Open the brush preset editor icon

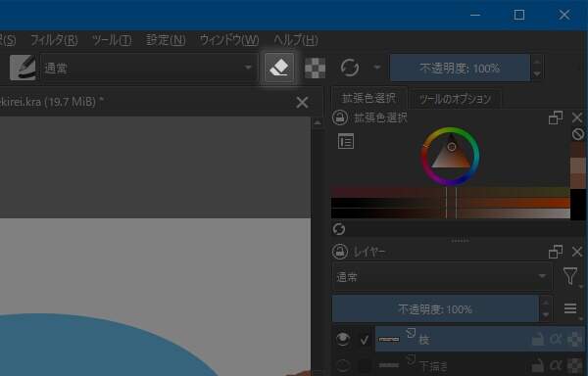pyautogui.click(x=23, y=68)
